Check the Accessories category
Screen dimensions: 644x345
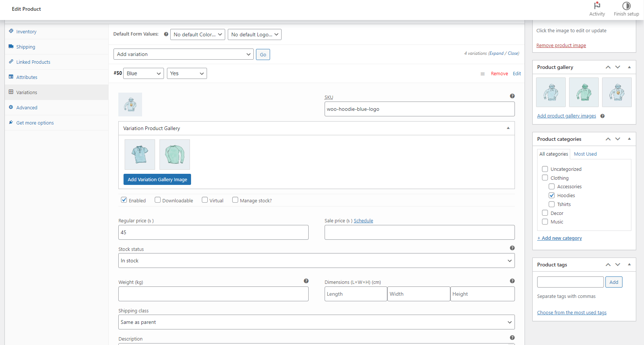click(x=552, y=186)
